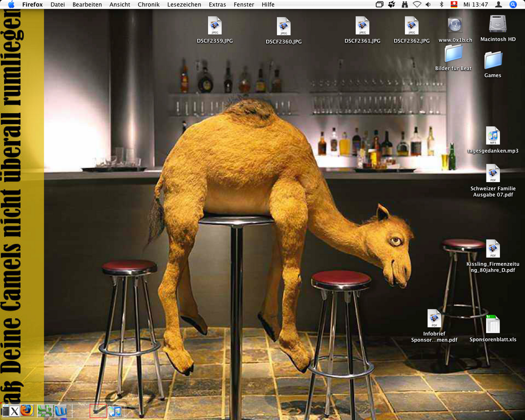The height and width of the screenshot is (420, 525).
Task: Click the Games folder label
Action: tap(493, 75)
